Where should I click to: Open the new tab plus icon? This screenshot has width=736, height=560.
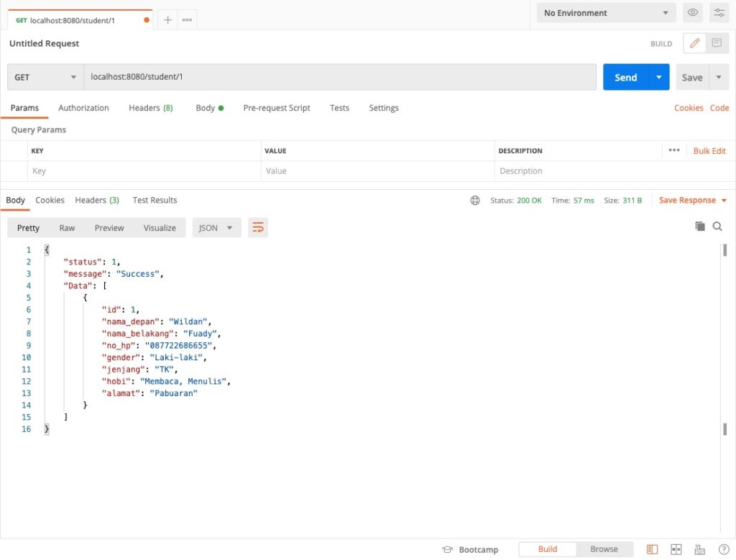(x=167, y=20)
